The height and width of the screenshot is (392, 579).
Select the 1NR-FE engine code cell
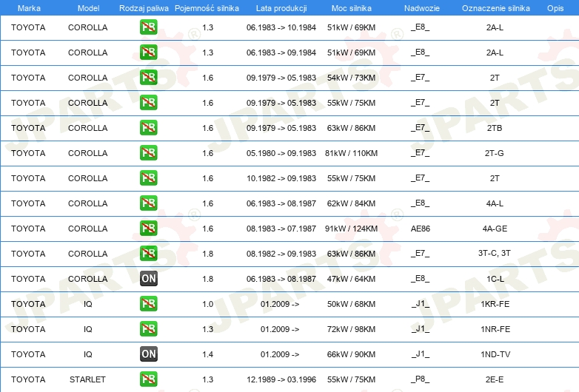495,329
